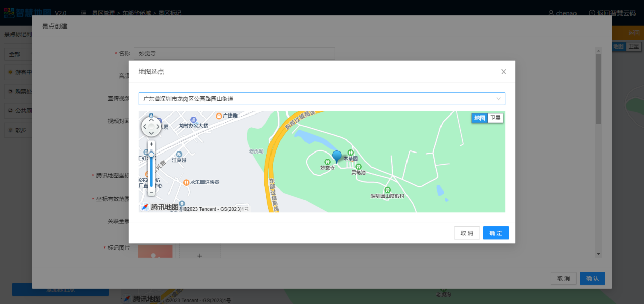Pan the map down with arrow control
Screen dimensions: 644x304
point(151,133)
